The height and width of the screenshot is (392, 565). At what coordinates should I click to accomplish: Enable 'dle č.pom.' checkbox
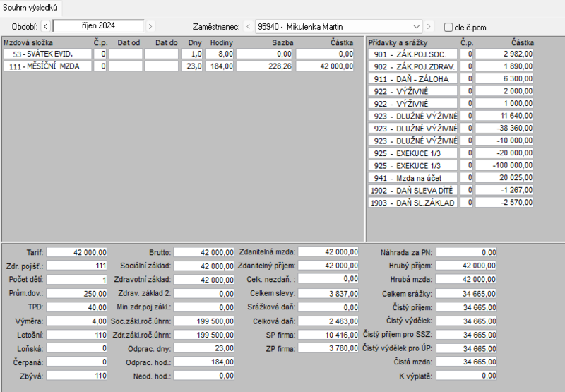click(448, 27)
